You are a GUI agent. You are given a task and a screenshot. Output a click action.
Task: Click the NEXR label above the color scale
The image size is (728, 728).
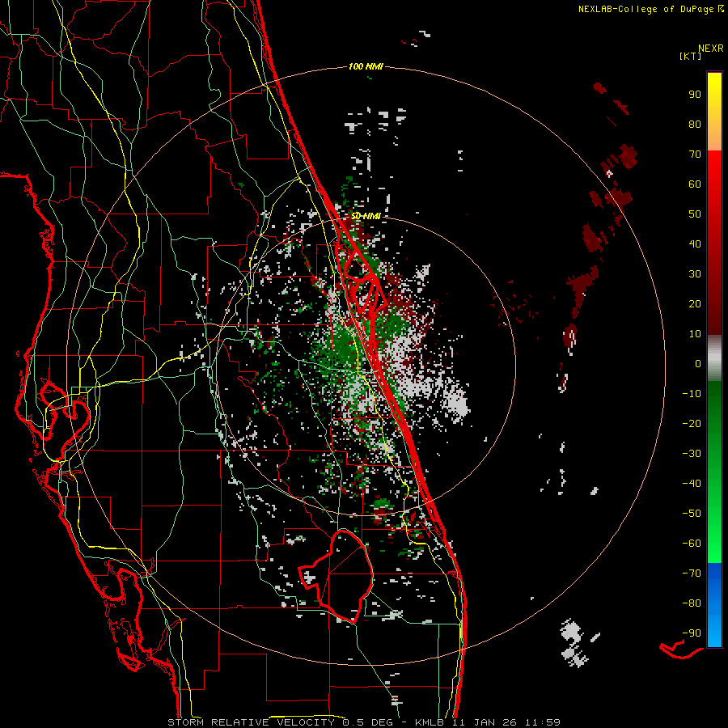710,49
